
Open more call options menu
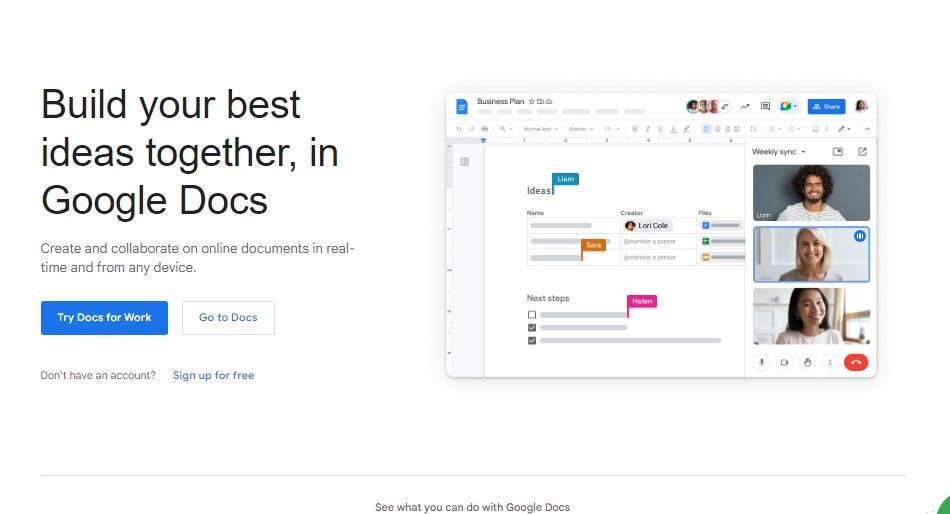[829, 362]
